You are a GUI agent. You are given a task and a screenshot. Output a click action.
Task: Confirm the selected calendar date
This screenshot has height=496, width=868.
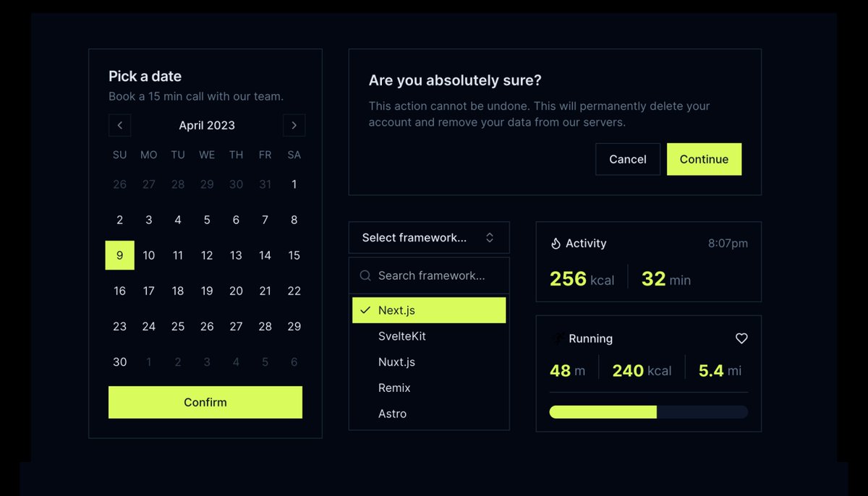click(x=205, y=402)
